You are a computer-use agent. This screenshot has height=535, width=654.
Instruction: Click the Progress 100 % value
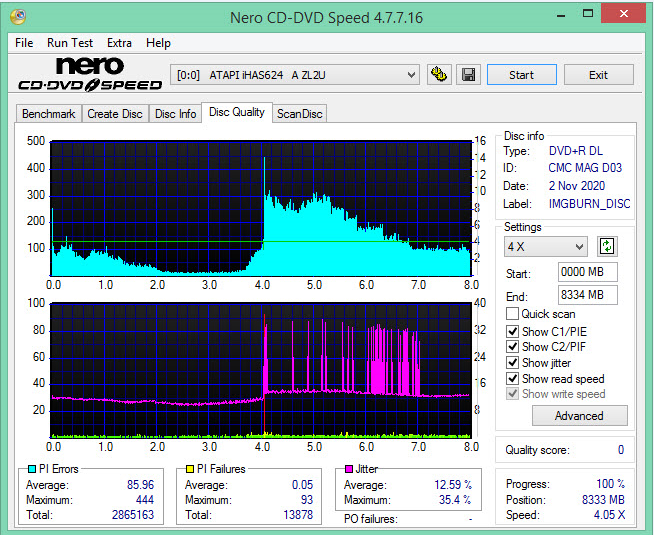tap(610, 484)
